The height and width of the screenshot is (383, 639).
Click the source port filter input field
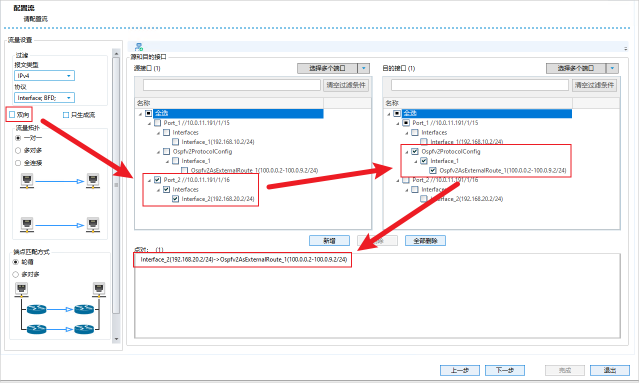coord(231,85)
